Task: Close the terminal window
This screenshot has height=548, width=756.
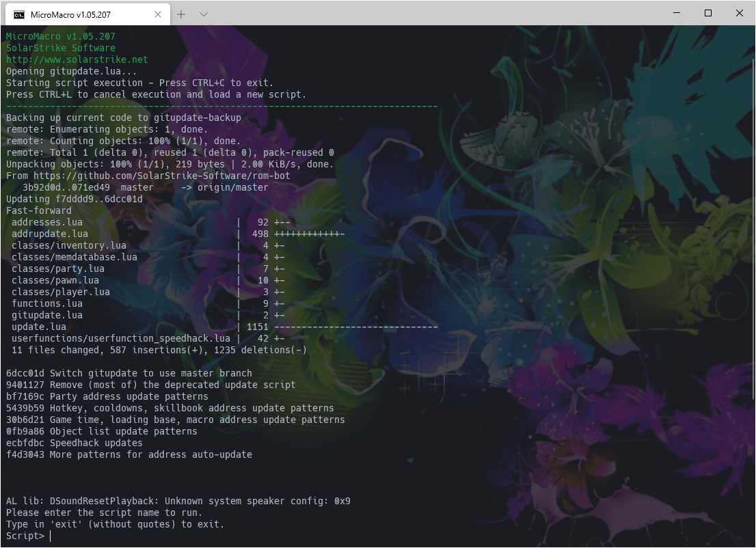Action: pyautogui.click(x=740, y=13)
